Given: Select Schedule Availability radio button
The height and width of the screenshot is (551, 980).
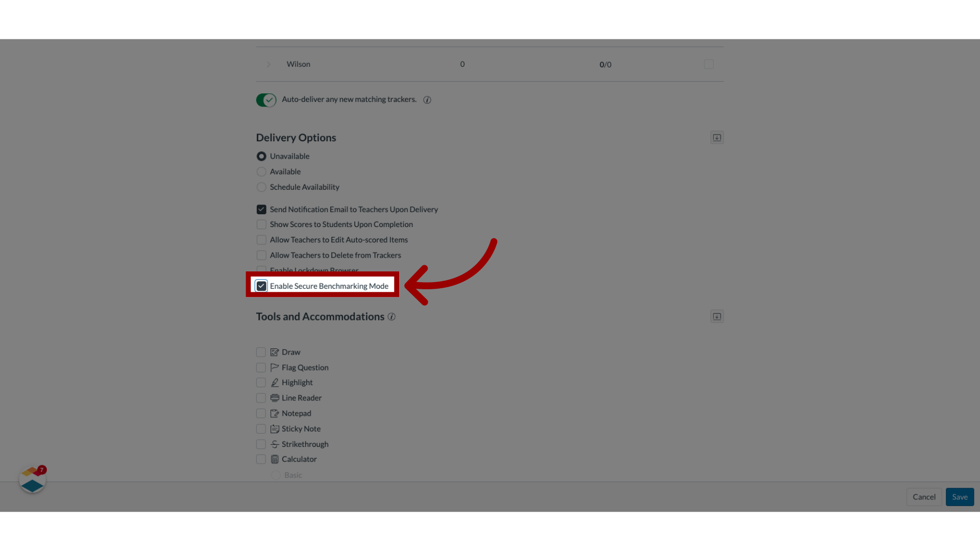Looking at the screenshot, I should [261, 187].
